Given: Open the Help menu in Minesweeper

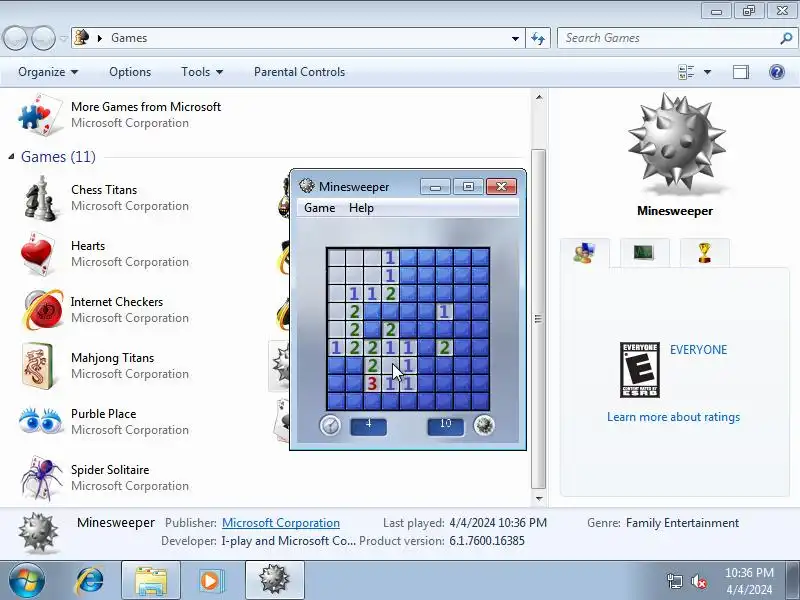Looking at the screenshot, I should [361, 208].
